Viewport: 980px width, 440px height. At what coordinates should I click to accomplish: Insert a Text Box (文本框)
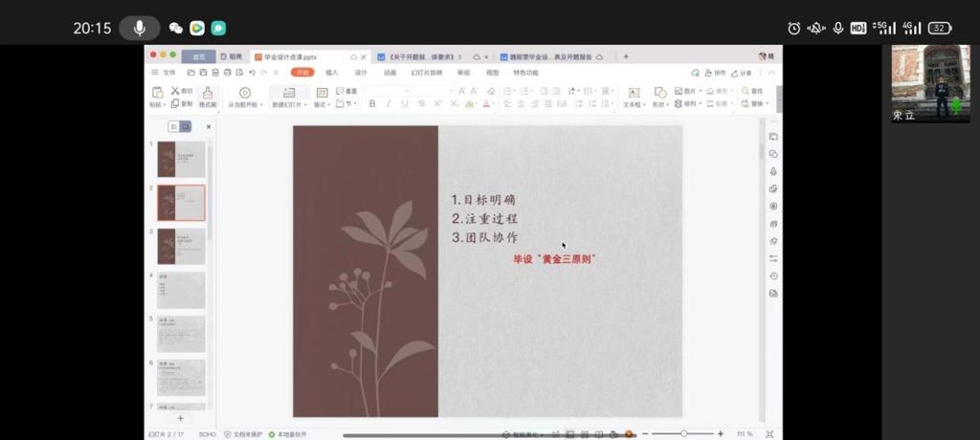[x=633, y=94]
